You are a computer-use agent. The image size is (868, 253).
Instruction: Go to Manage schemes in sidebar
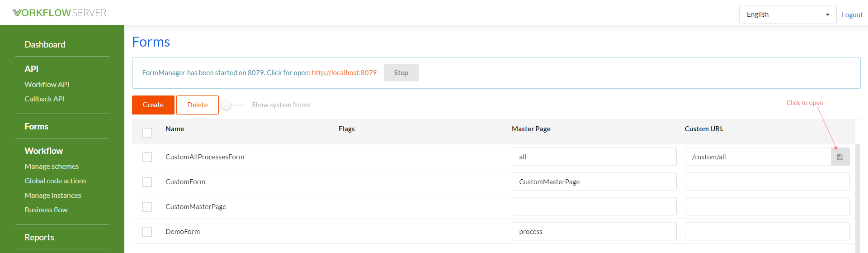(x=52, y=166)
